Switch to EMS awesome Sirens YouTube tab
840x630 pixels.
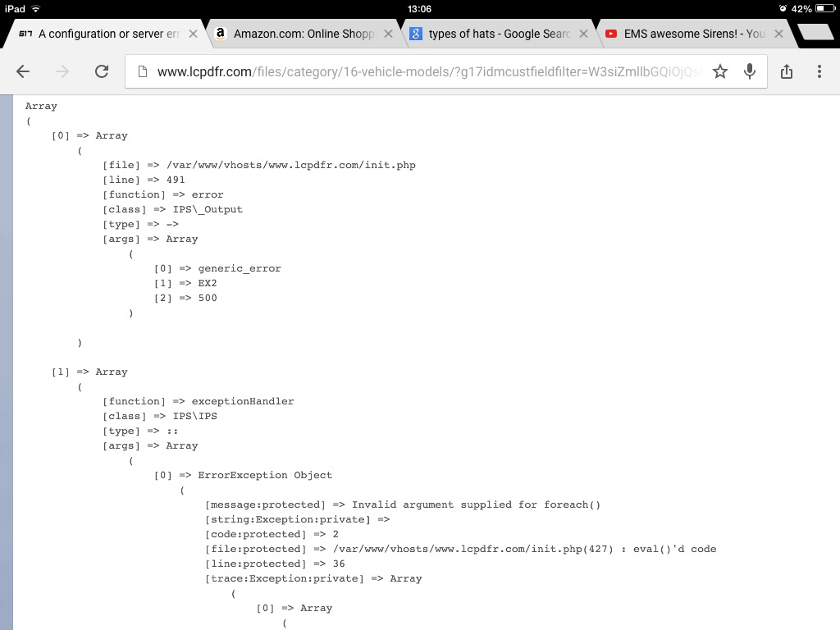click(x=694, y=34)
